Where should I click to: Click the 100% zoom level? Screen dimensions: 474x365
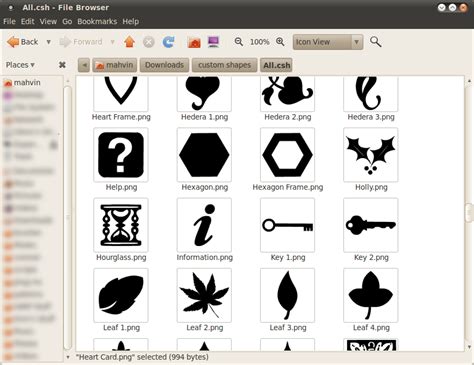tap(259, 42)
